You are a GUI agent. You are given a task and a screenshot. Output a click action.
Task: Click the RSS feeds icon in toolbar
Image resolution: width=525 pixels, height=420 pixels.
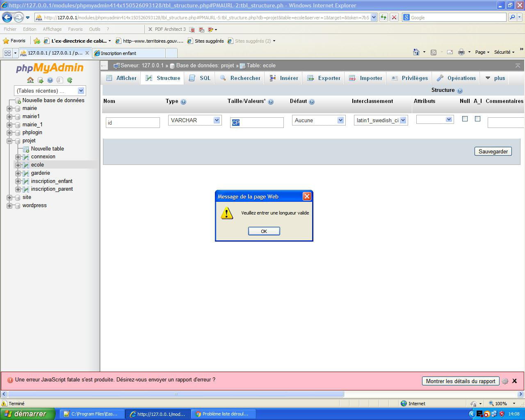coord(434,52)
